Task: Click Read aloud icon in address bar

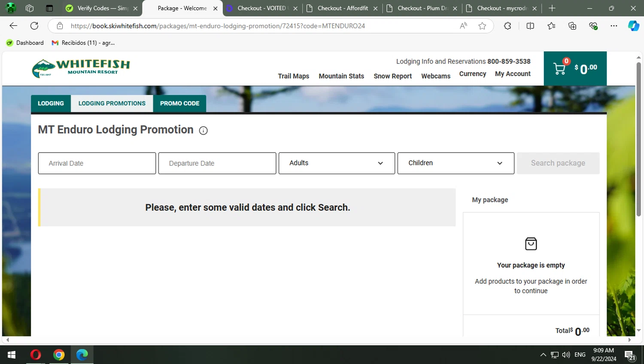Action: (463, 26)
